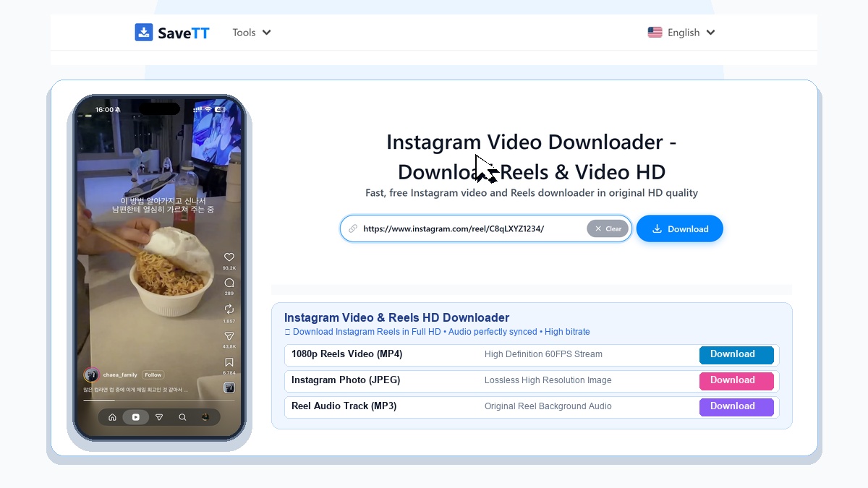Tap the Follow button on reel
Image resolution: width=868 pixels, height=488 pixels.
[153, 375]
